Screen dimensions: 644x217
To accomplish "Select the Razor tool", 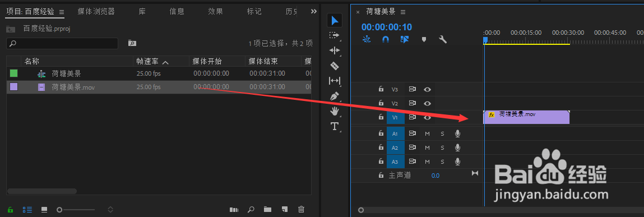I will click(335, 66).
